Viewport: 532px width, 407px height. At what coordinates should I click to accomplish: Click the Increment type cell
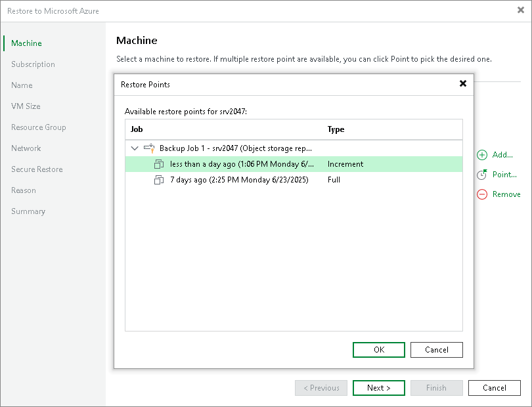[345, 164]
